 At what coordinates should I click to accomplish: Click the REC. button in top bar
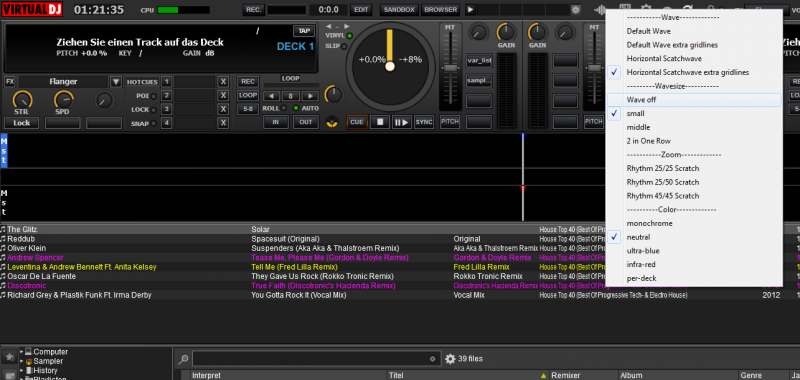click(254, 10)
